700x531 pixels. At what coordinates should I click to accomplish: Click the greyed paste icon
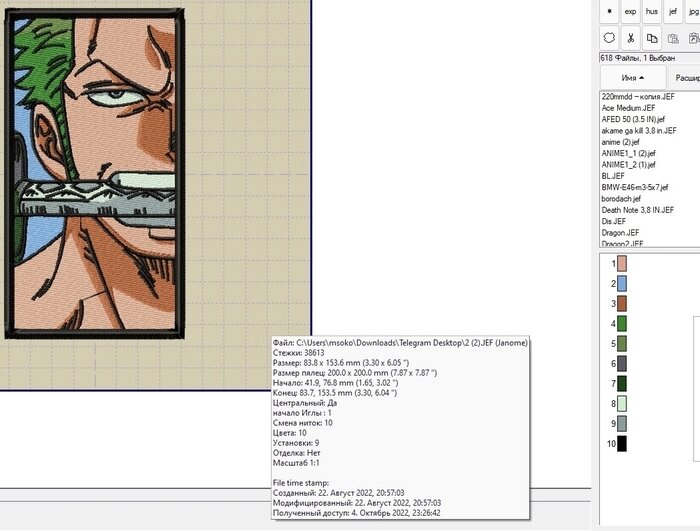tap(673, 38)
